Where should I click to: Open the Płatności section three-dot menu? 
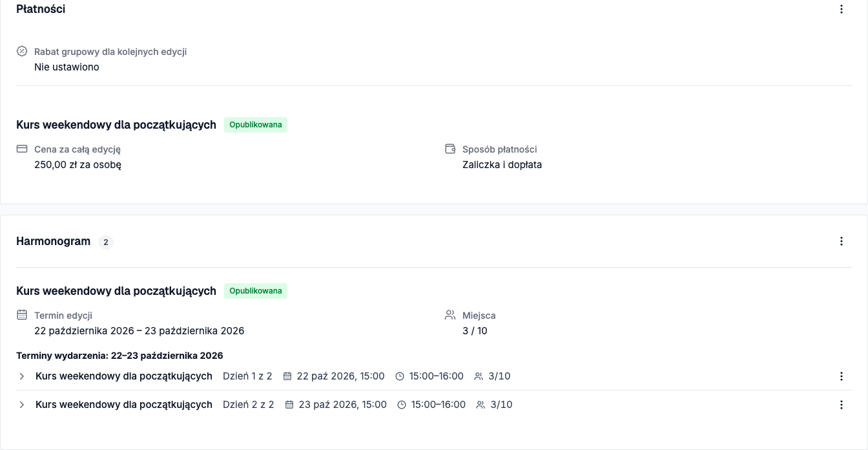pos(841,9)
